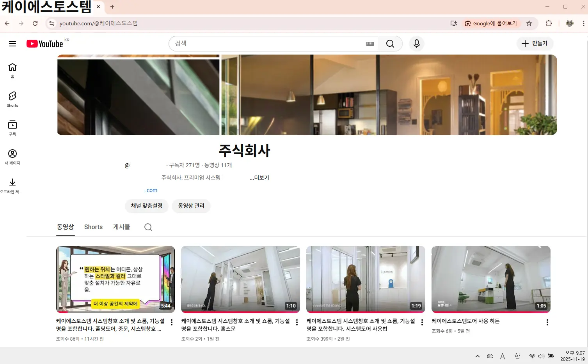Click the 채널 맞춤설정 button
This screenshot has width=588, height=364.
click(146, 206)
